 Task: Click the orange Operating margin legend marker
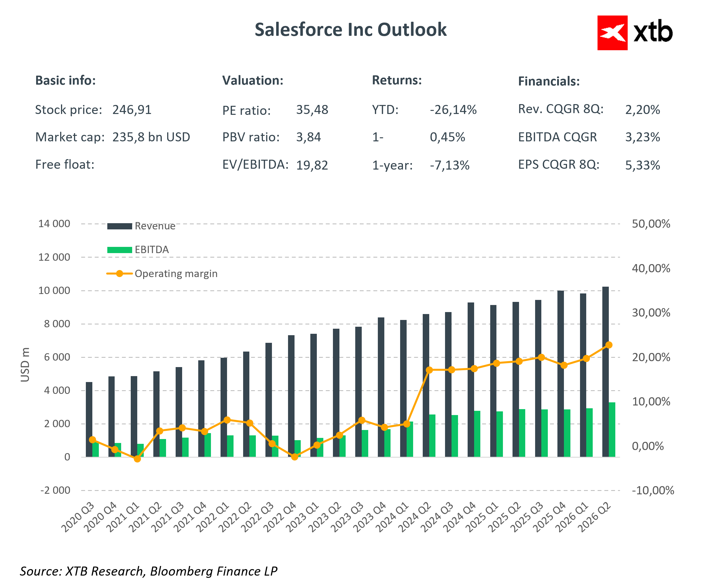tap(119, 274)
